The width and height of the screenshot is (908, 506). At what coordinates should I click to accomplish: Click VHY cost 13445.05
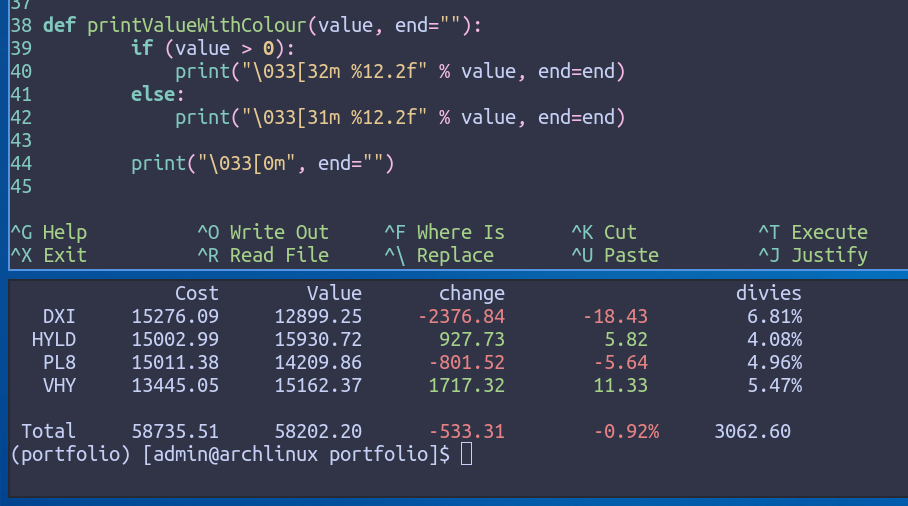point(175,386)
